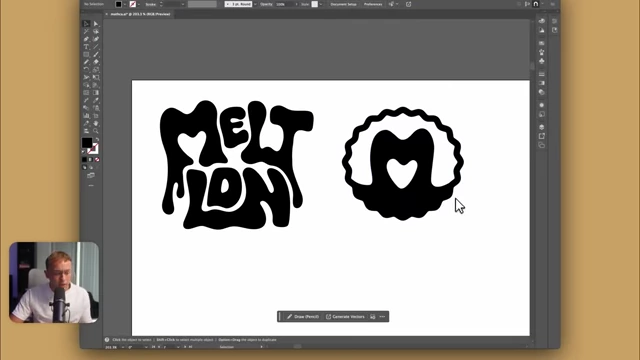
Task: Select the Paintbrush tool
Action: [x=96, y=54]
